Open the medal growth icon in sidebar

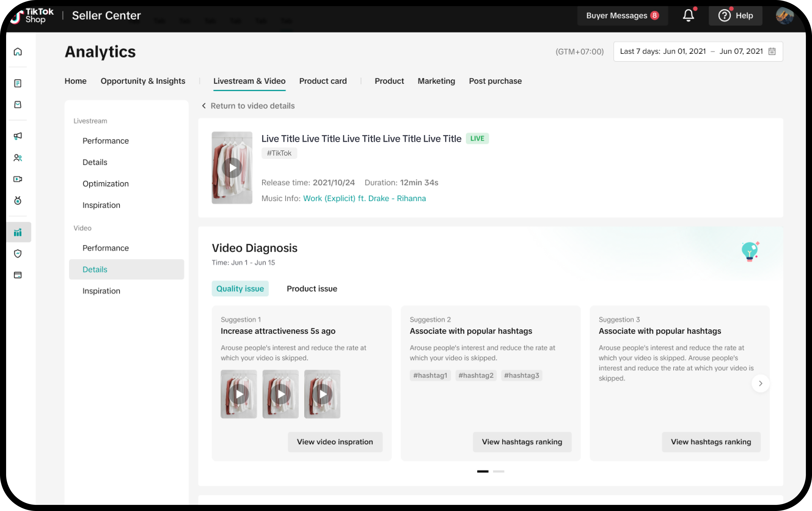(18, 201)
